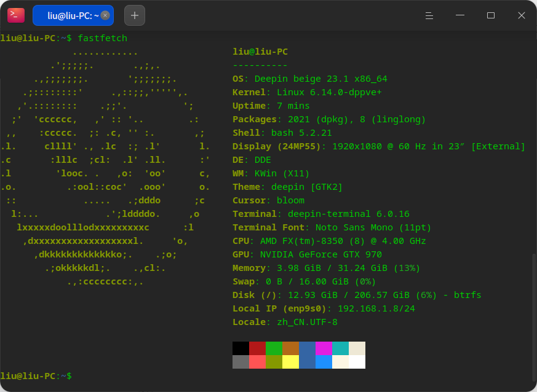Click the 'Swap: 0 B / 16.00 GiB' line
The image size is (537, 392).
tap(304, 281)
